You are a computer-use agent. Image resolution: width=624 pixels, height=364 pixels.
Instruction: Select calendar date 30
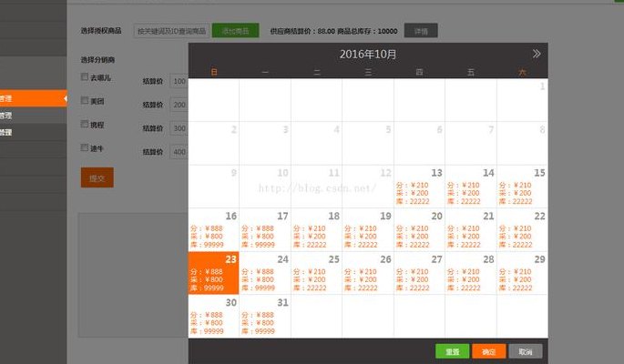coord(214,317)
